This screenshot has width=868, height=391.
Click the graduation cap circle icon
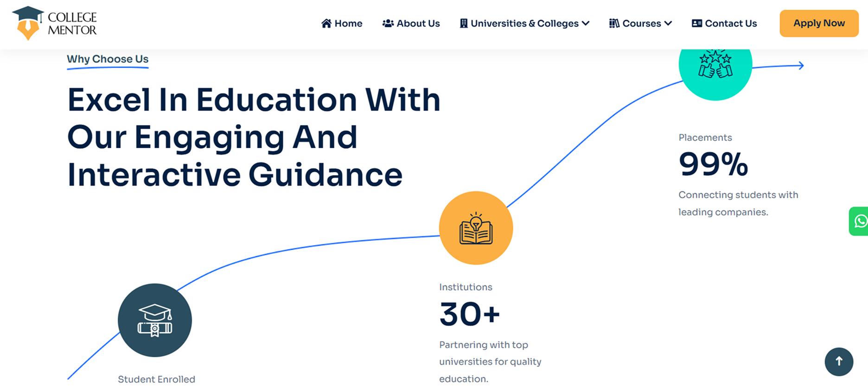coord(155,320)
